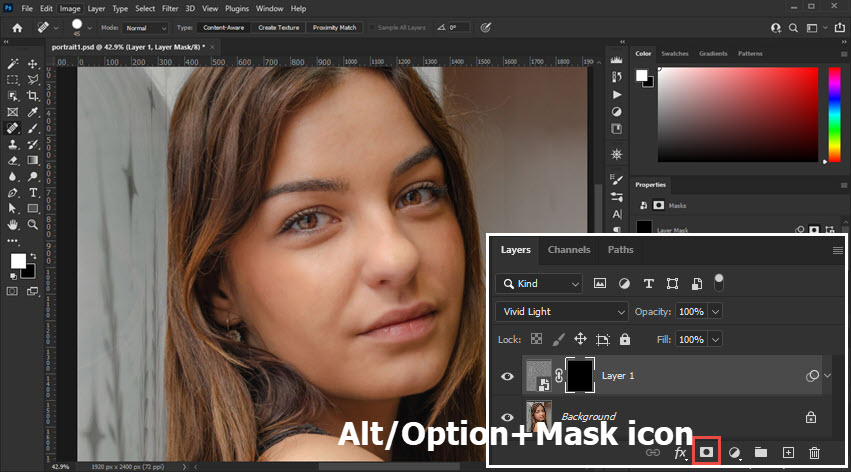
Task: Enable the Sample All Layers checkbox
Action: [x=372, y=28]
